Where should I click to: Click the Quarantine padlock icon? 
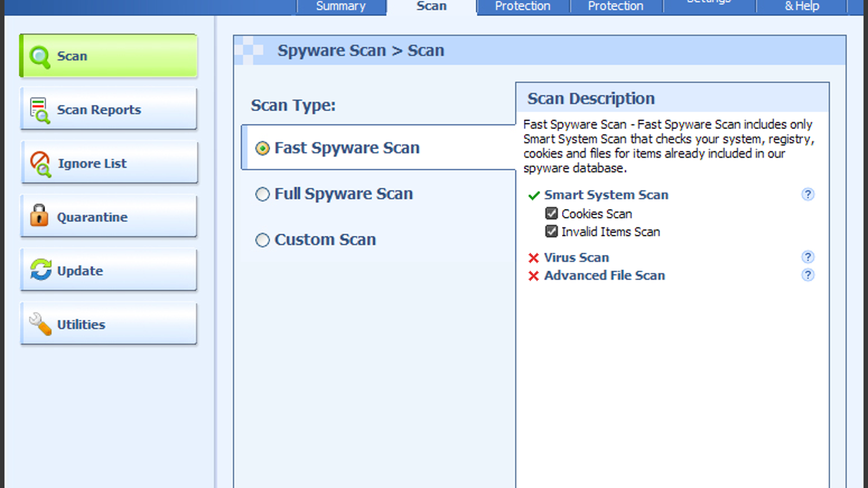[x=39, y=215]
